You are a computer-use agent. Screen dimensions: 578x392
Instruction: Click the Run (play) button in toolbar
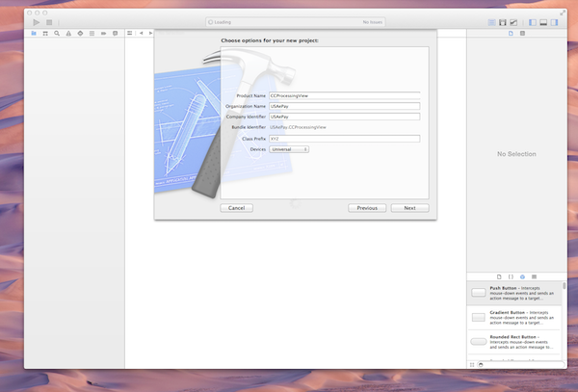(x=38, y=21)
